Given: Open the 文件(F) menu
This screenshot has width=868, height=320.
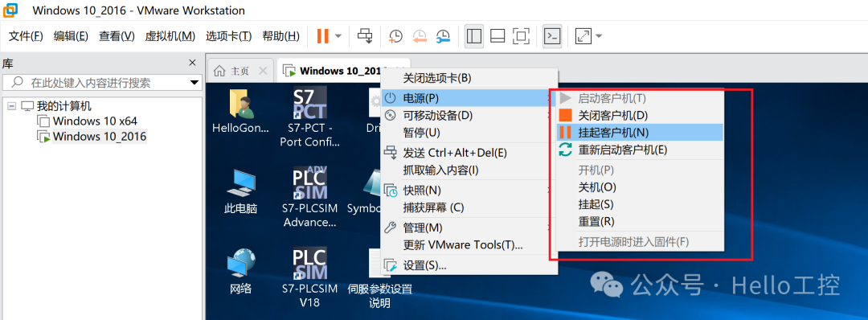Looking at the screenshot, I should coord(26,36).
